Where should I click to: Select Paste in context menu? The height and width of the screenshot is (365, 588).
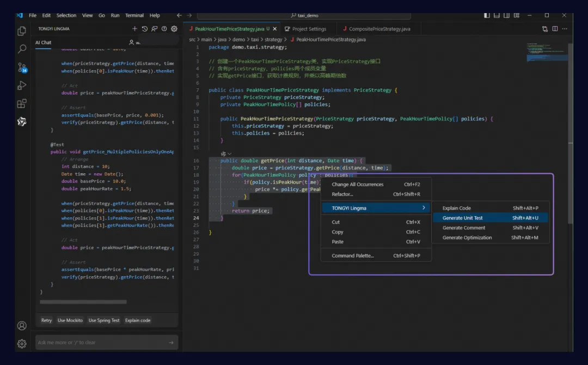point(376,241)
